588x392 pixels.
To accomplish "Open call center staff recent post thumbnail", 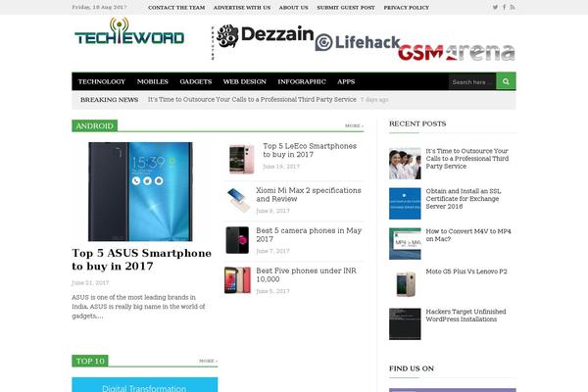I will (405, 164).
